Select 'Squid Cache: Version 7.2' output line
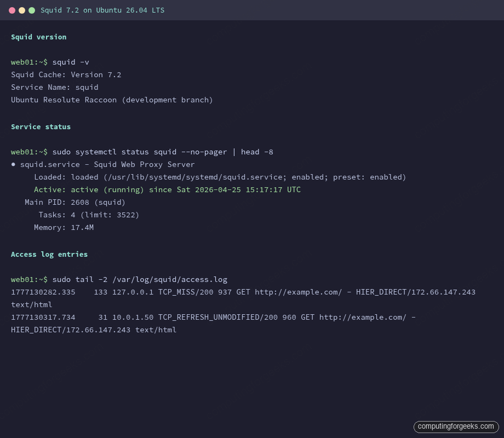 pyautogui.click(x=66, y=74)
